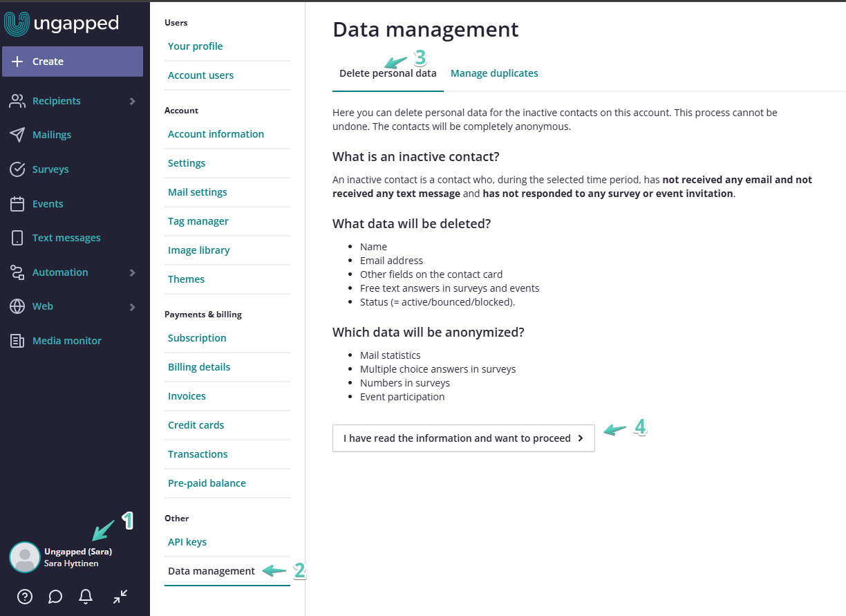Open Mail settings link
846x616 pixels.
tap(198, 192)
